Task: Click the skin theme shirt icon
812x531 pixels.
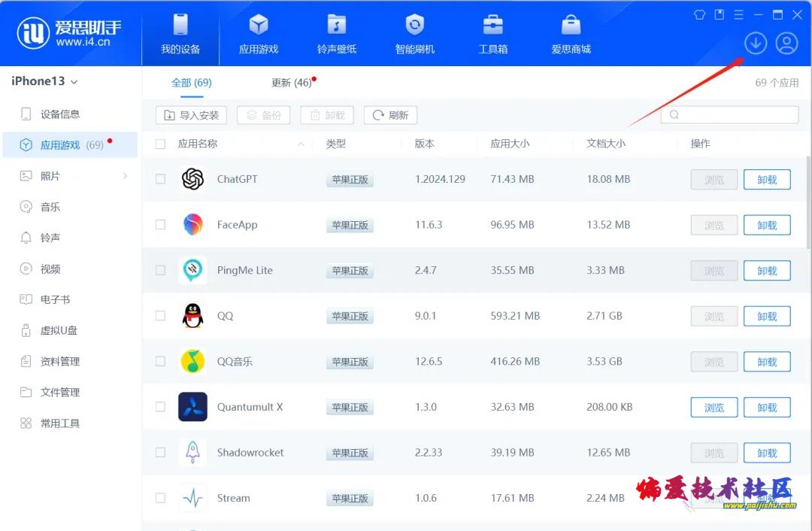Action: [x=700, y=14]
